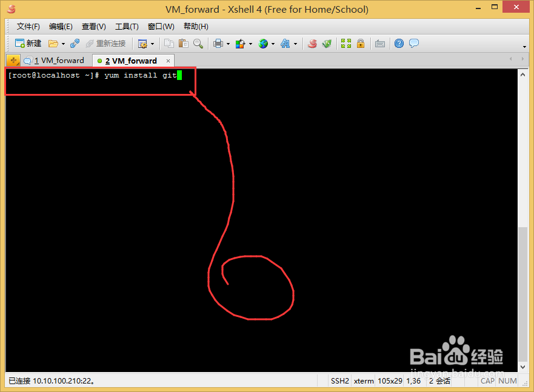Screen dimensions: 534x392
Task: Click the 105x29 terminal size entry
Action: (390, 380)
